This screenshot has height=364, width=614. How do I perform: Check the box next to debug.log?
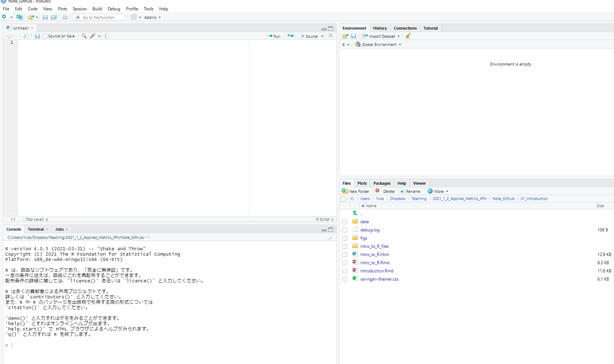point(344,230)
